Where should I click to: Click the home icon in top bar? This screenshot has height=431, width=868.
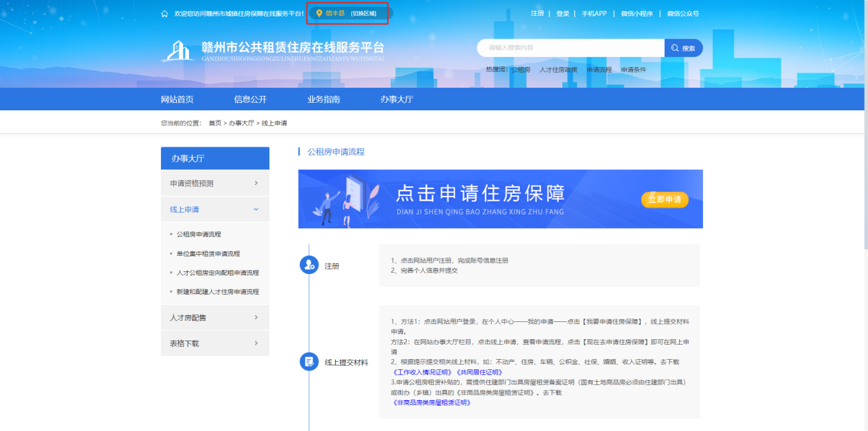click(164, 14)
